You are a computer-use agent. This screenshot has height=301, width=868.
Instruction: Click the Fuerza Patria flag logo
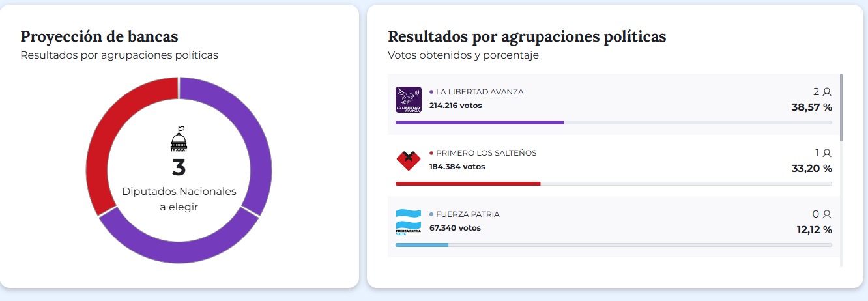coord(409,222)
